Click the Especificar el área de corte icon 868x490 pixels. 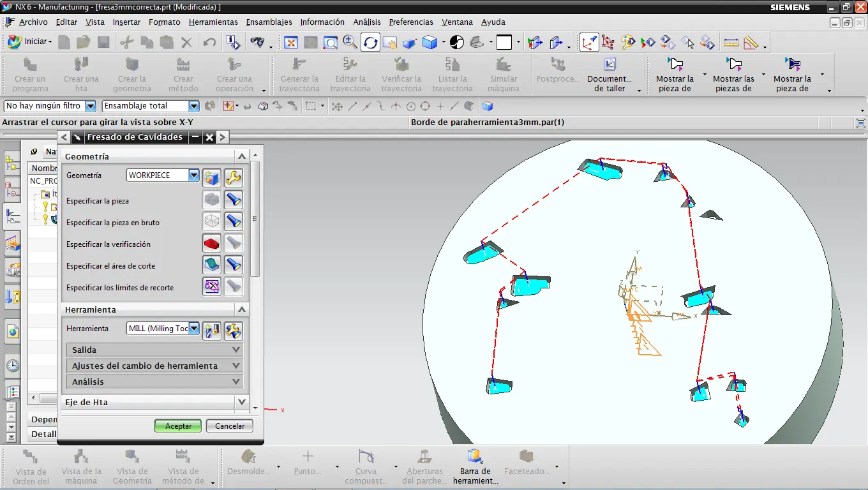[212, 265]
